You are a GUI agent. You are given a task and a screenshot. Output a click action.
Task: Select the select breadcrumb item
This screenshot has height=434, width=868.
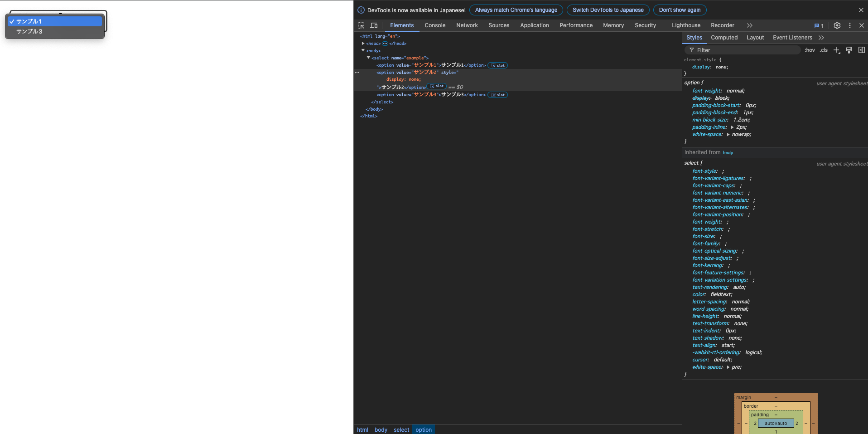[401, 430]
